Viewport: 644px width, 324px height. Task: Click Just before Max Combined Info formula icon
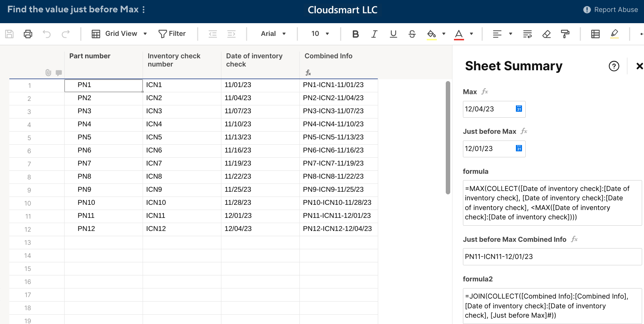click(x=574, y=239)
